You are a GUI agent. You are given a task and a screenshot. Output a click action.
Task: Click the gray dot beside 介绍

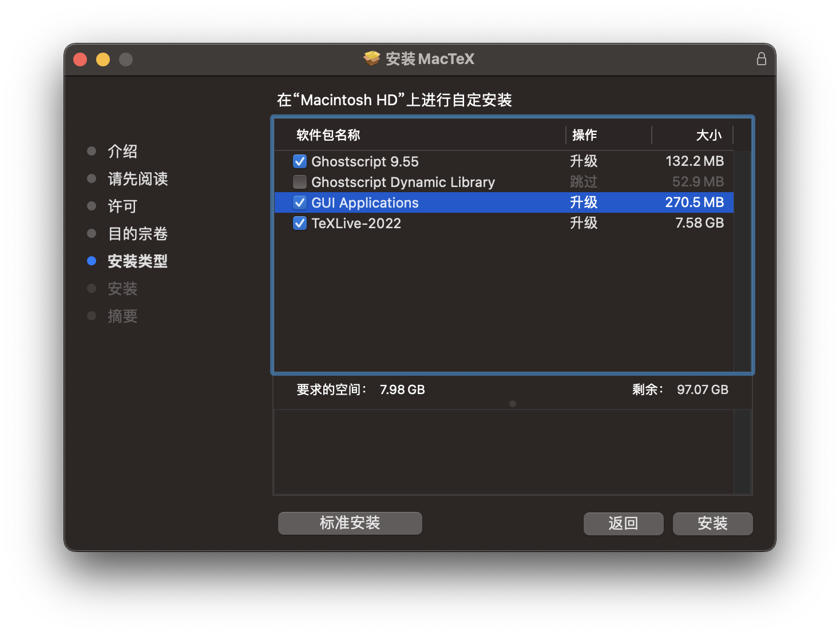tap(92, 150)
